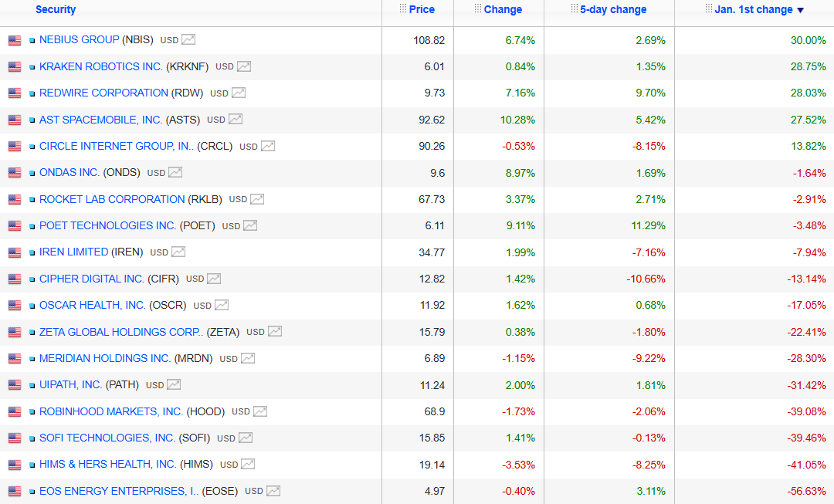Open chart icon for Zeta Global (ZETA)
The width and height of the screenshot is (834, 504).
pyautogui.click(x=274, y=332)
